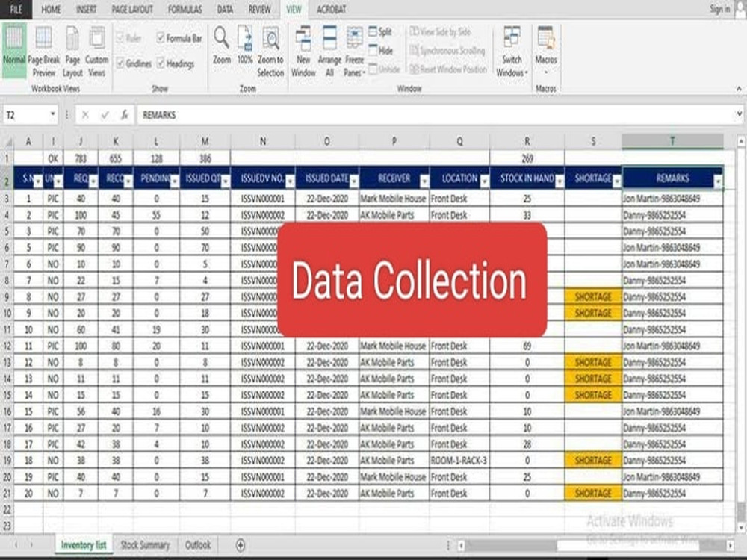747x560 pixels.
Task: Open the PAGE LAYOUT tab
Action: tap(132, 10)
